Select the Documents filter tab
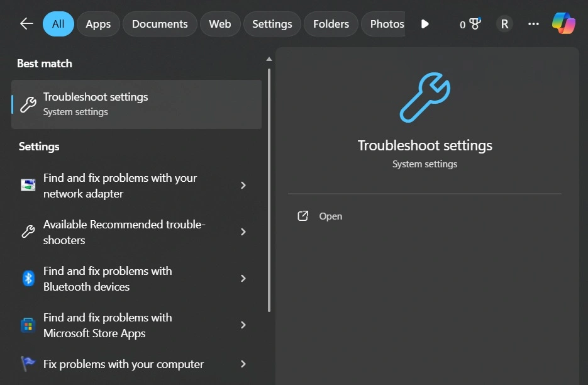588x385 pixels. [160, 24]
